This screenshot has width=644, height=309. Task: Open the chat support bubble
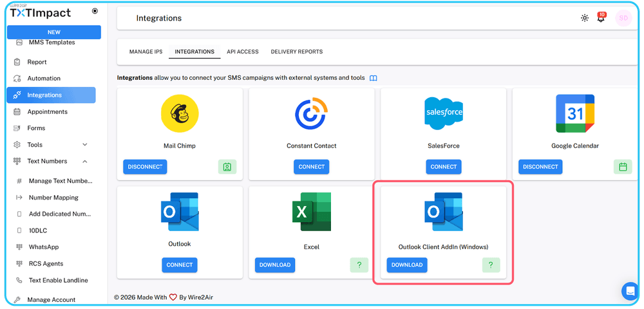click(x=629, y=291)
